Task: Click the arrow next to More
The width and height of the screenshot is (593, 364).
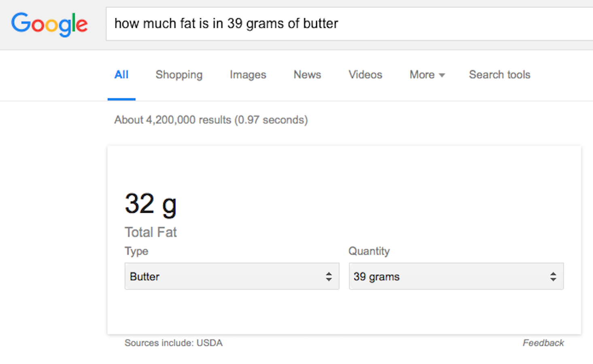Action: point(442,75)
